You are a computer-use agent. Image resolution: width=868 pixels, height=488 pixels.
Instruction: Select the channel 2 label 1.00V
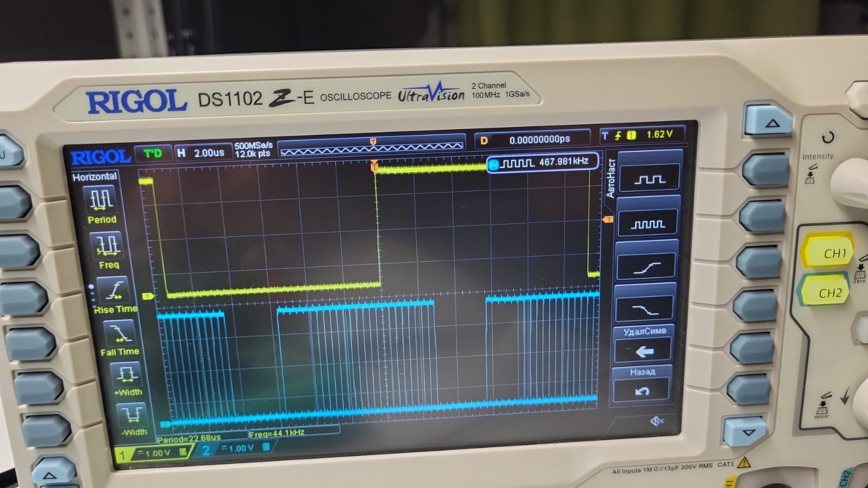click(x=236, y=448)
